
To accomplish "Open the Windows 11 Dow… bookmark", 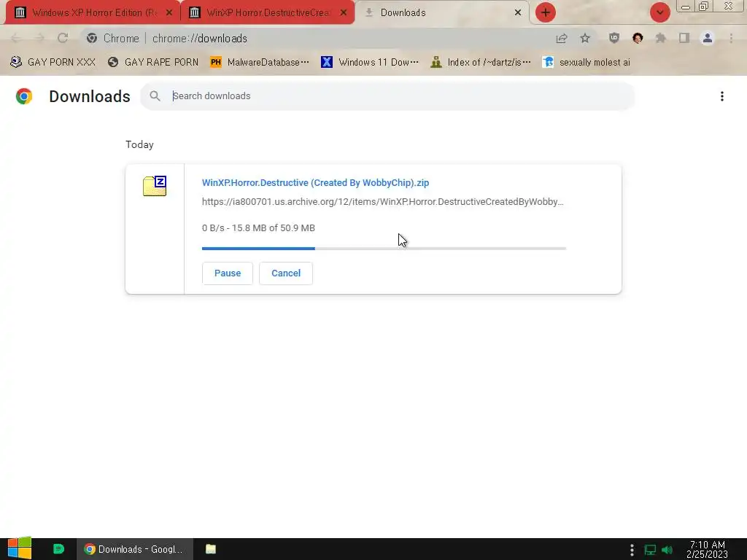I will 370,62.
